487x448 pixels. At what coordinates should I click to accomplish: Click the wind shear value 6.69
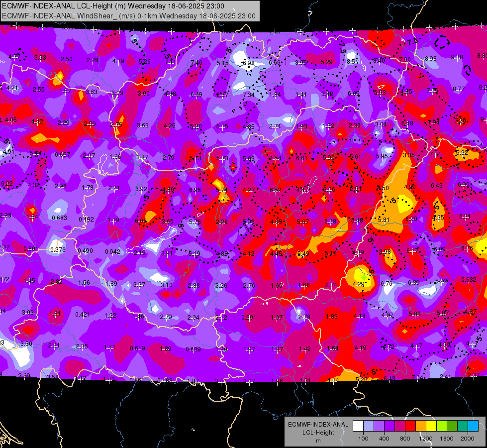(196, 94)
